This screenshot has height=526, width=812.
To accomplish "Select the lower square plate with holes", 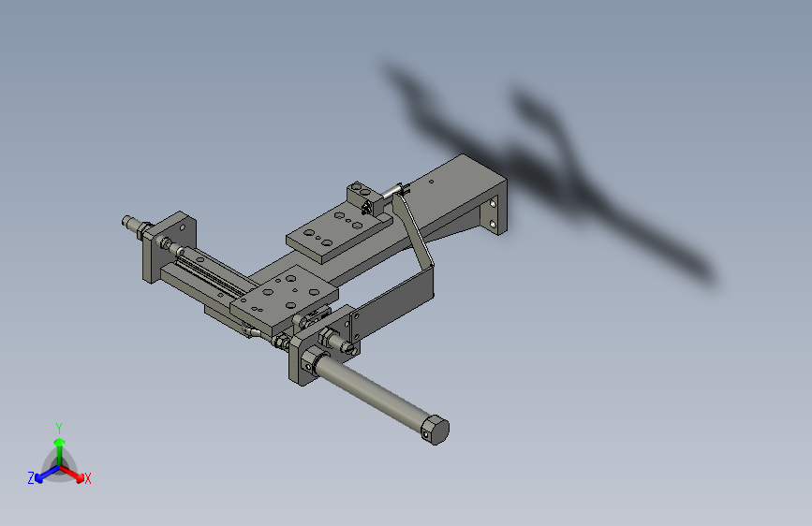I will coord(284,300).
